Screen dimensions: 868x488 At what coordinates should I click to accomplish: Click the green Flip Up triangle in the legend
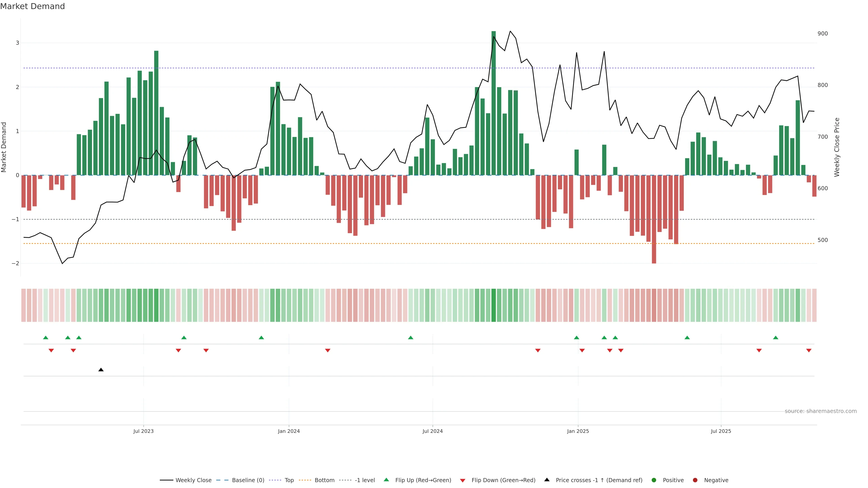coord(386,480)
